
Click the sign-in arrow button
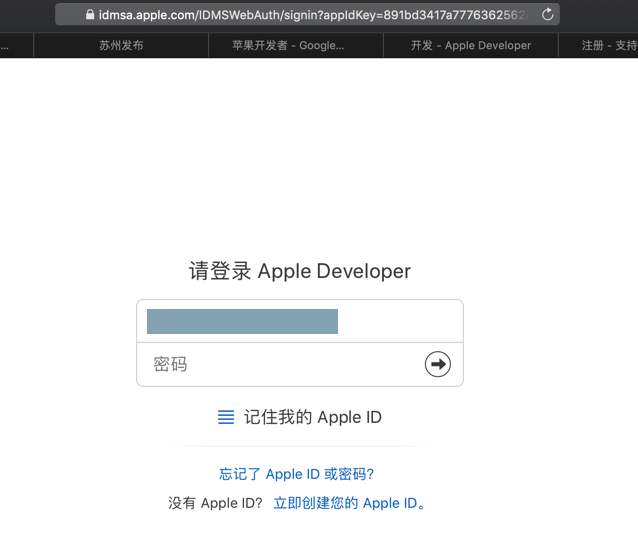[x=438, y=364]
